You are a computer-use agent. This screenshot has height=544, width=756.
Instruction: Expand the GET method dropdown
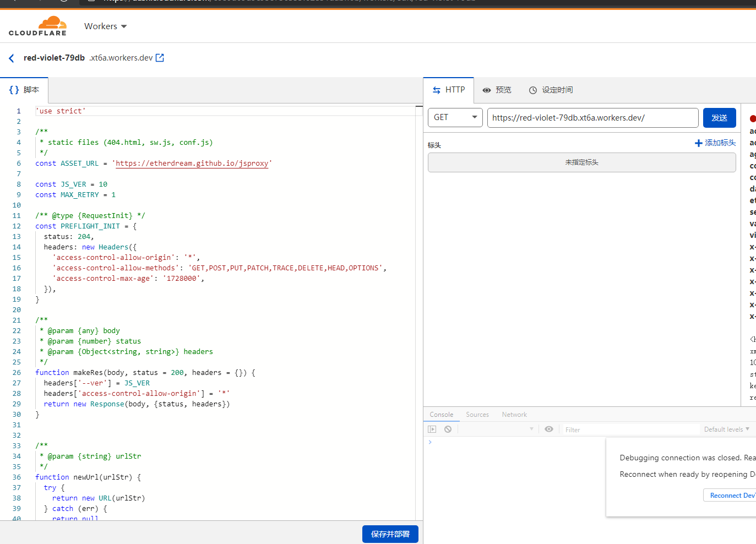click(455, 118)
